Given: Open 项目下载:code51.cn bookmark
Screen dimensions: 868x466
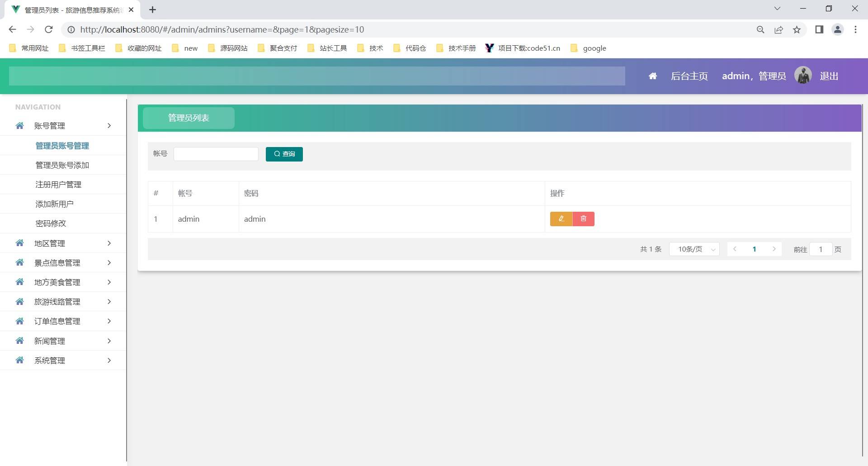Looking at the screenshot, I should click(x=523, y=48).
